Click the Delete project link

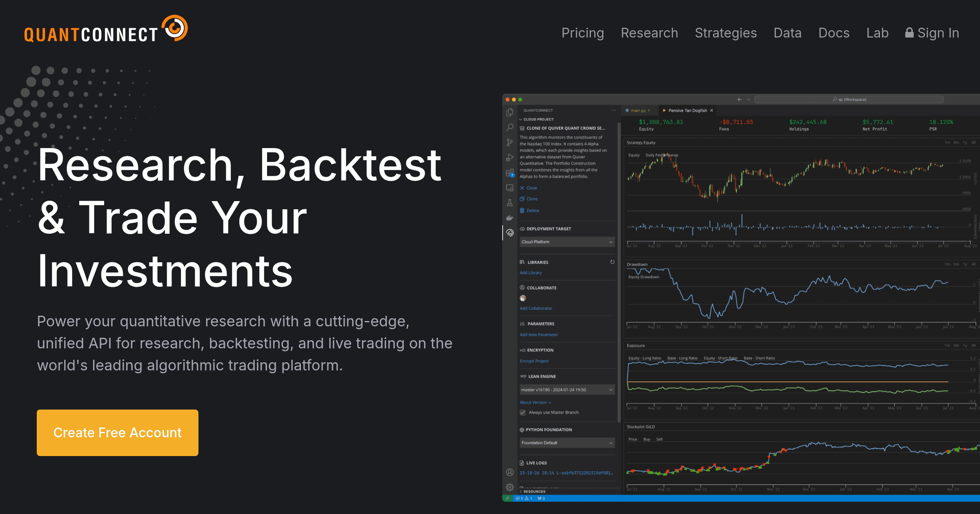[x=529, y=210]
